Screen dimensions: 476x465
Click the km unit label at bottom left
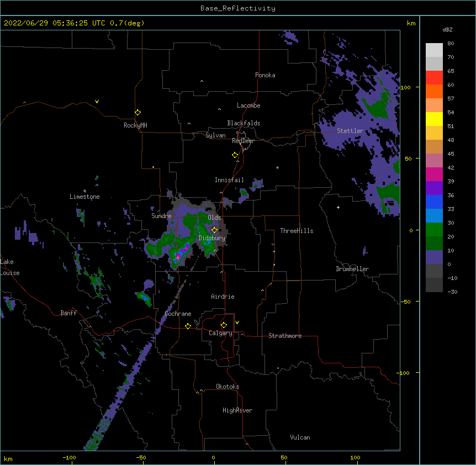click(8, 459)
